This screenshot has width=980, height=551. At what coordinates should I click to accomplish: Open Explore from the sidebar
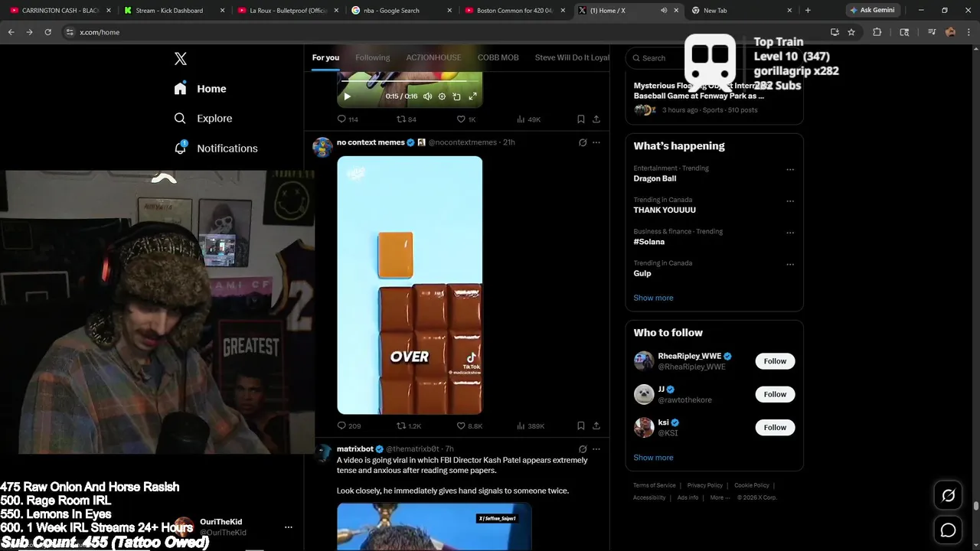(203, 119)
